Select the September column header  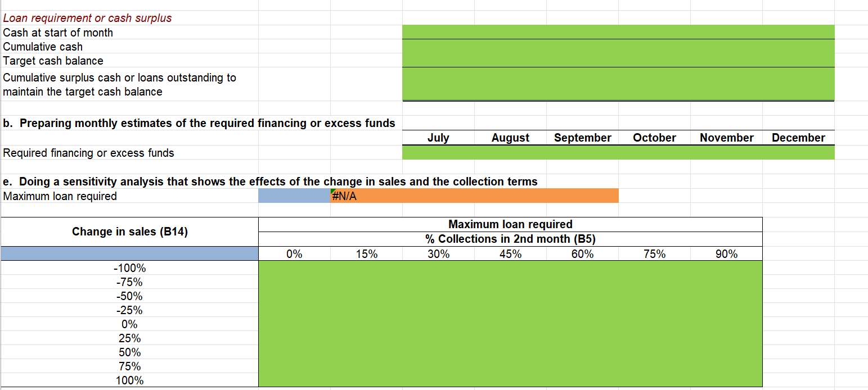[x=582, y=138]
